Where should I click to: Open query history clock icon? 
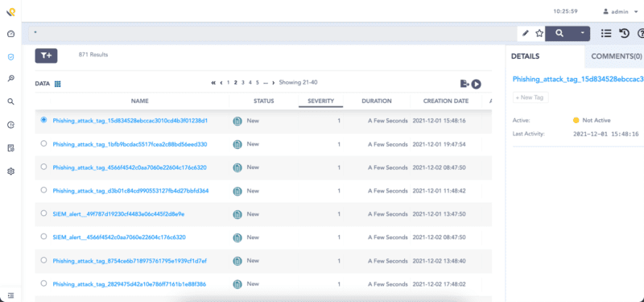[x=625, y=34]
